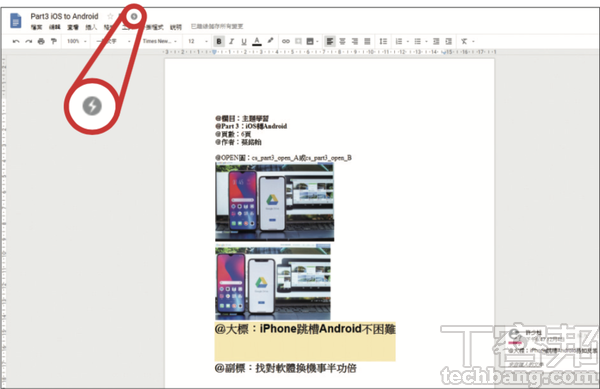This screenshot has width=600, height=389.
Task: Open the Times New font dropdown
Action: click(160, 41)
